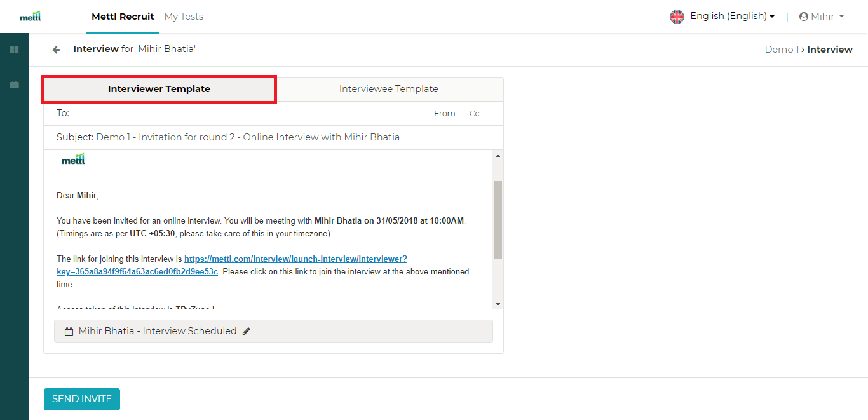Click the Mettl logo in header

coord(31,17)
